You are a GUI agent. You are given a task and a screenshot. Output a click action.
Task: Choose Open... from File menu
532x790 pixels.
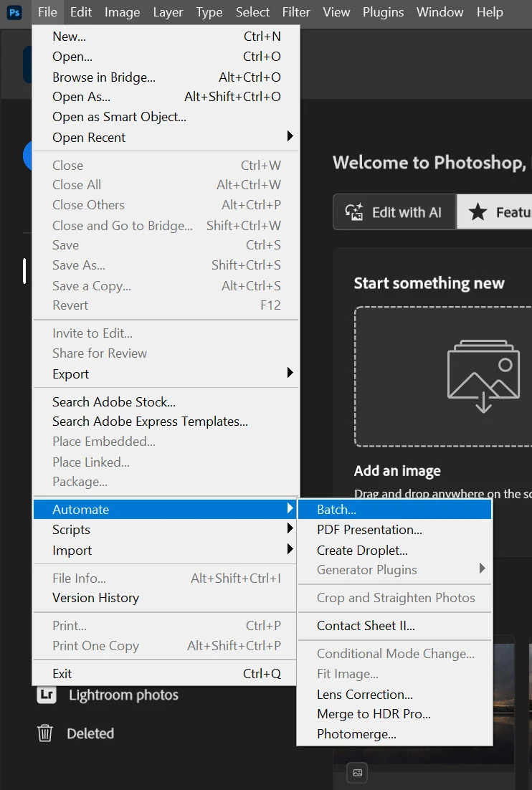tap(166, 57)
